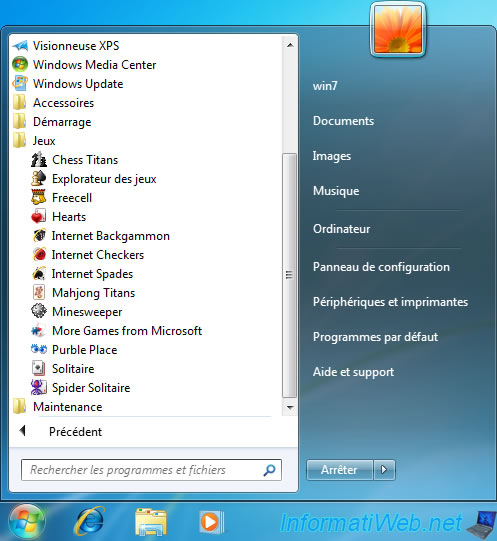Screen dimensions: 497x541
Task: Click the Arrêter shutdown button
Action: (340, 470)
